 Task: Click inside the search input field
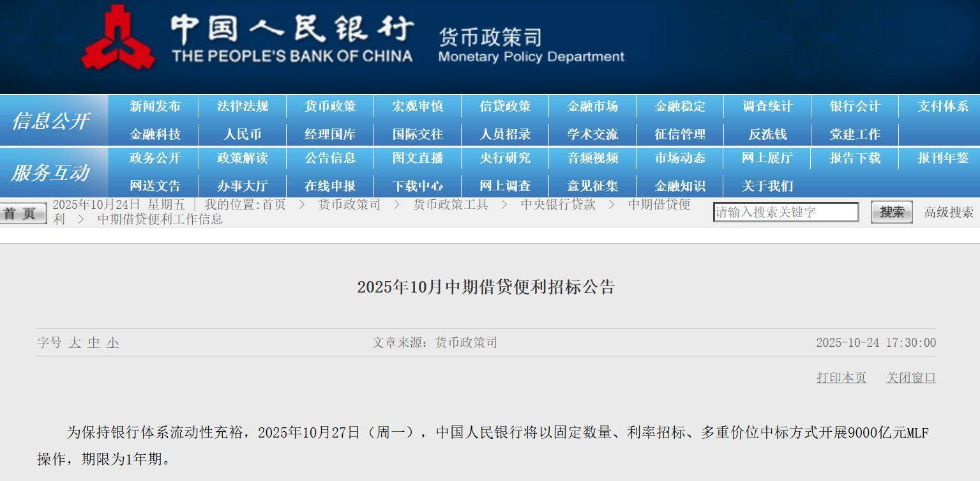pyautogui.click(x=785, y=212)
